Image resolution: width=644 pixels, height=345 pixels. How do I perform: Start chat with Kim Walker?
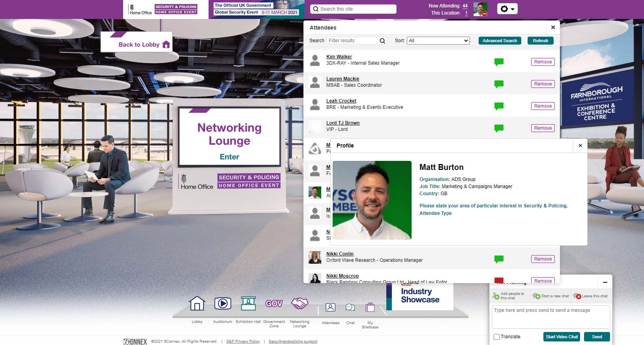499,62
